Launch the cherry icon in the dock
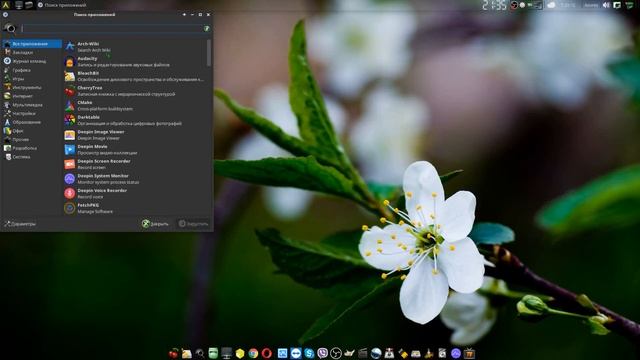Screen dimensions: 640x360 click(173, 353)
